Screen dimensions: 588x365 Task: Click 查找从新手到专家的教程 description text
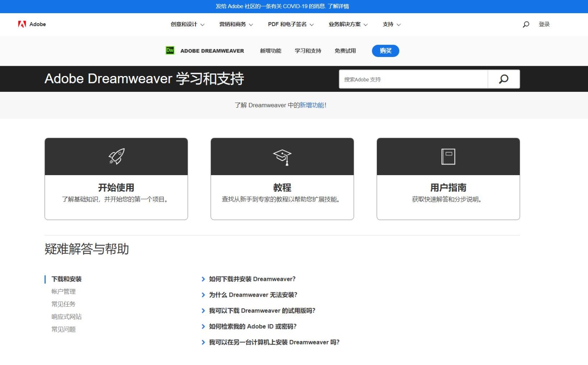point(282,199)
